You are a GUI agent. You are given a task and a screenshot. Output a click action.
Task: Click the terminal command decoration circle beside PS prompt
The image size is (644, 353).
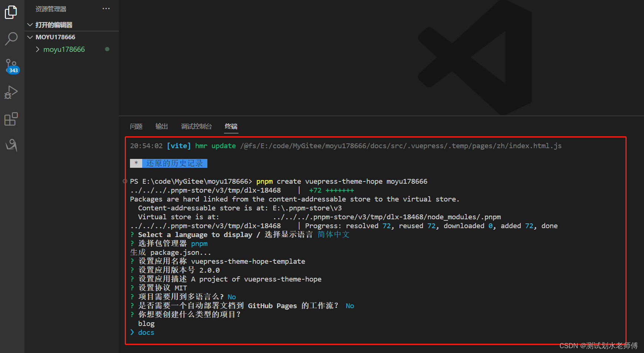tap(125, 181)
